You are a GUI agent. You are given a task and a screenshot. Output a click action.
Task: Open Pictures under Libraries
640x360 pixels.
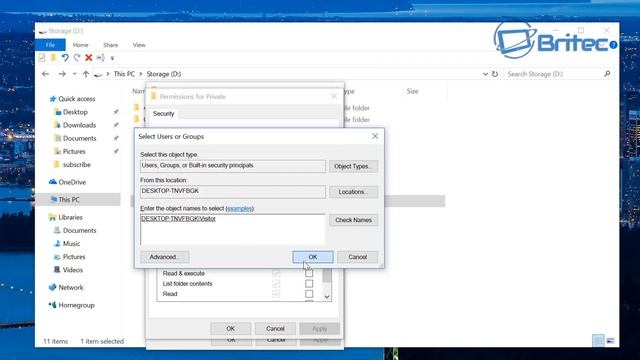(x=74, y=257)
